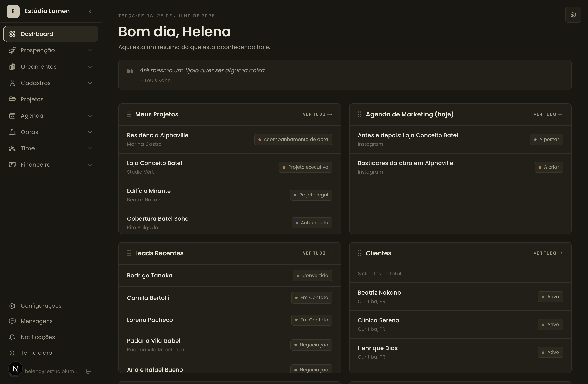
Task: Open the Dashboard menu item
Action: click(51, 34)
